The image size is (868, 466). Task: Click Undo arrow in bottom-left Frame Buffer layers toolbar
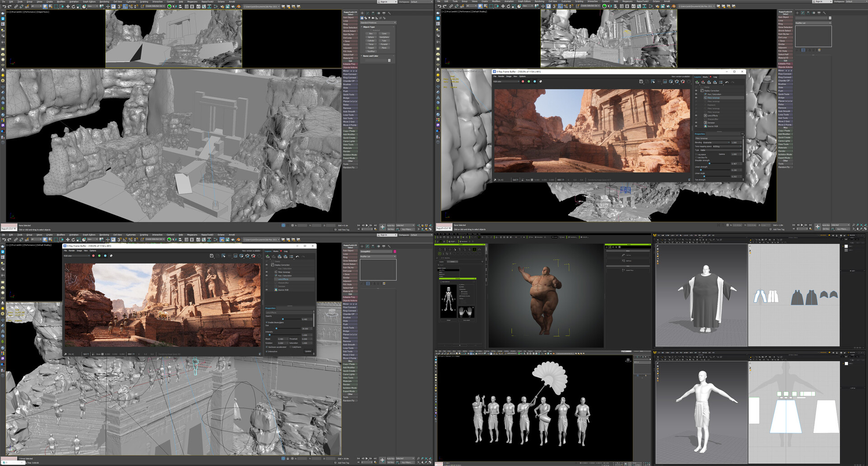(x=297, y=257)
